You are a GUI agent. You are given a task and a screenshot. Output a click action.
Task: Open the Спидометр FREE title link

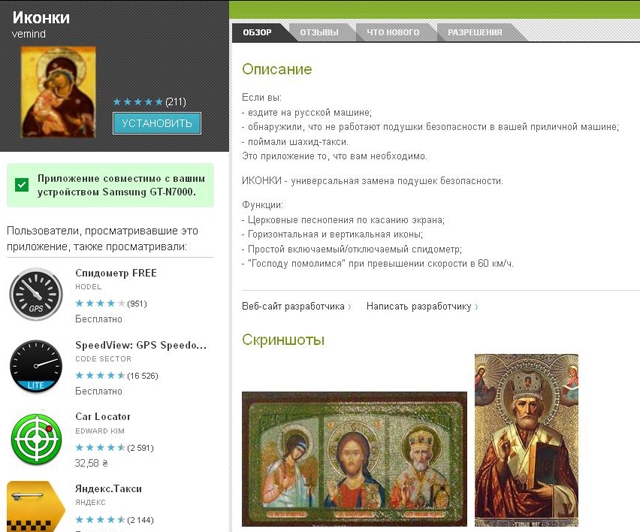(116, 273)
